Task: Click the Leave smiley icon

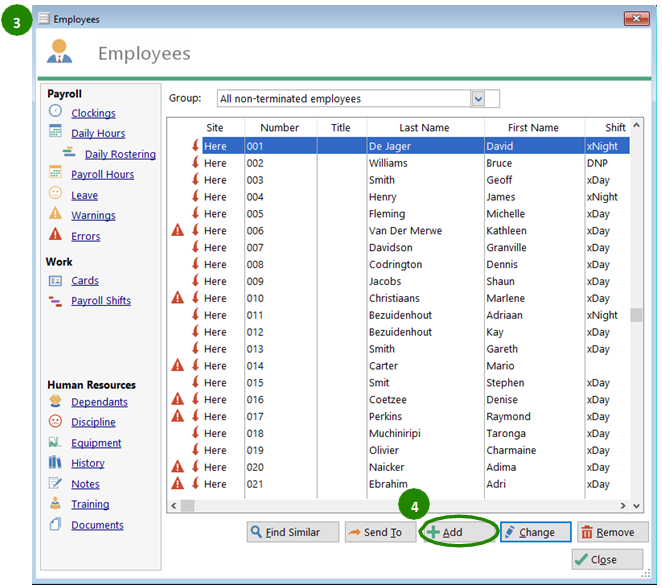Action: tap(55, 193)
